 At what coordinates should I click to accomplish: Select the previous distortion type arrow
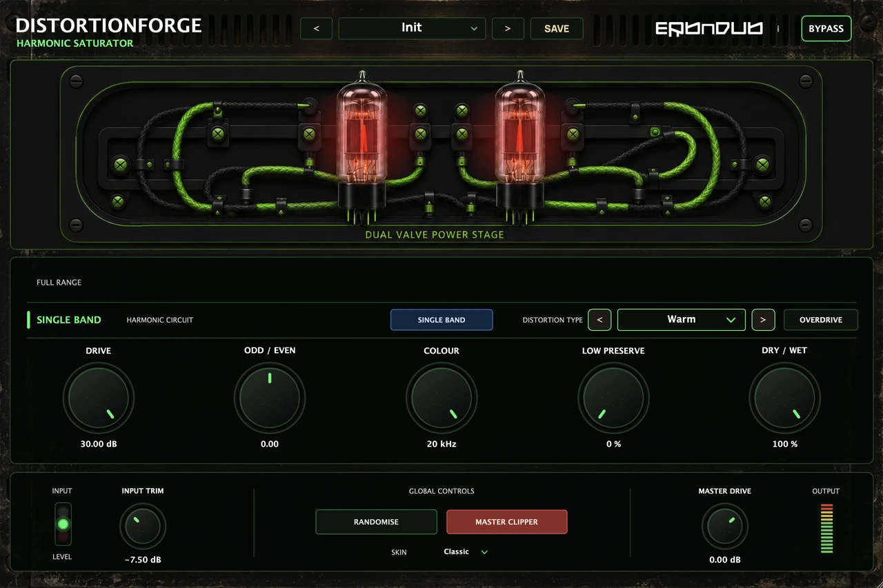point(599,320)
